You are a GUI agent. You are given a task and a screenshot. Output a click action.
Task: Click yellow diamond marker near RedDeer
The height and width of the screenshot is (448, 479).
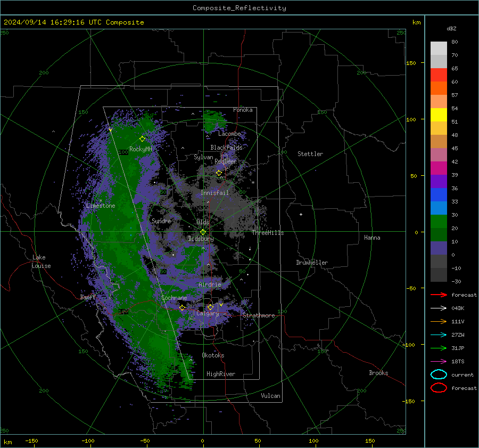219,173
